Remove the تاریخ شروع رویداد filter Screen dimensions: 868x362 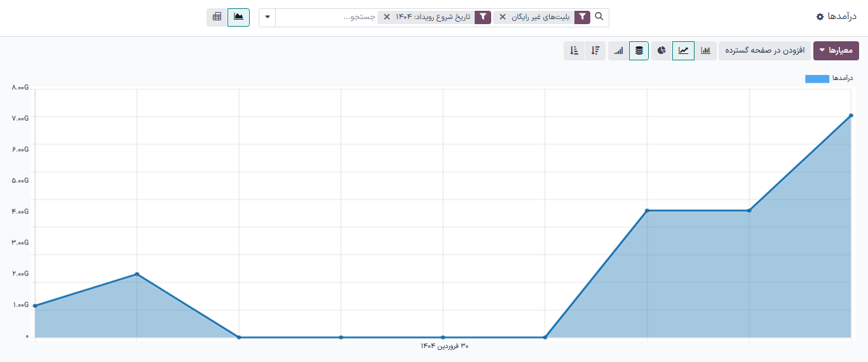[x=386, y=17]
